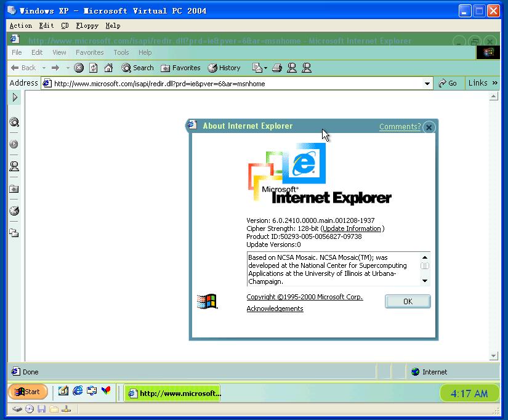Viewport: 508px width, 420px height.
Task: Click the page scrollbar up arrow
Action: coord(493,96)
